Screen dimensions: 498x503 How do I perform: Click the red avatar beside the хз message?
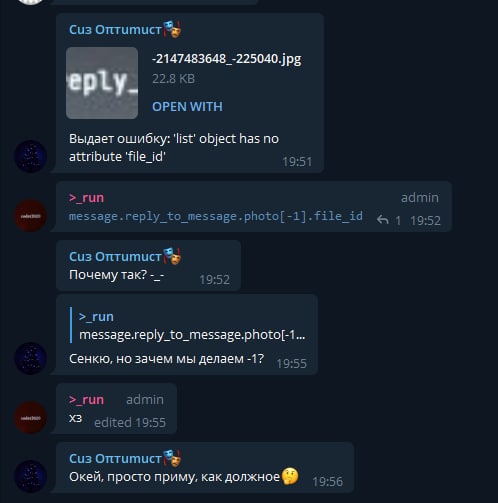tap(31, 418)
